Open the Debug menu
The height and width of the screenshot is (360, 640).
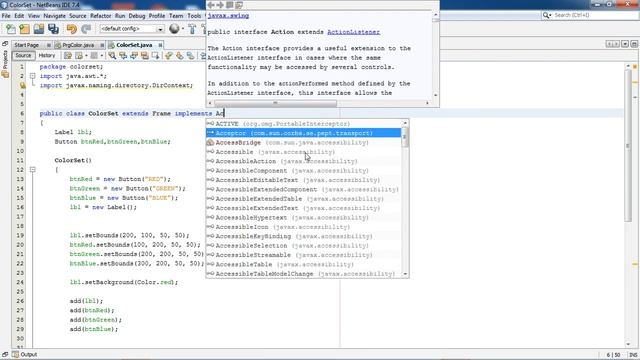tap(137, 16)
